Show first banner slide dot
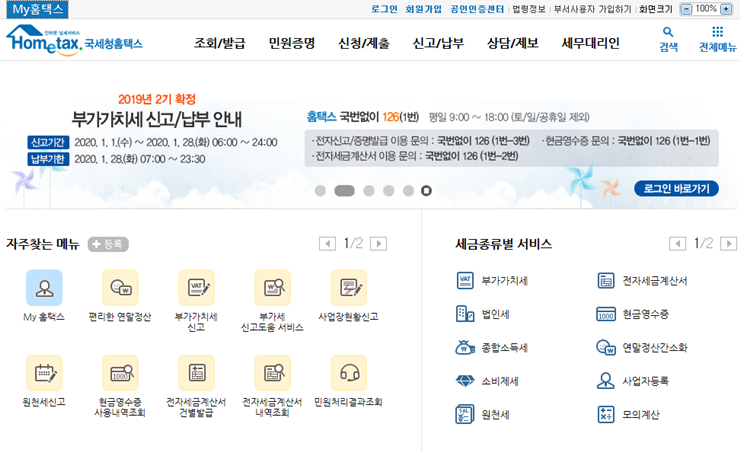 [x=320, y=191]
